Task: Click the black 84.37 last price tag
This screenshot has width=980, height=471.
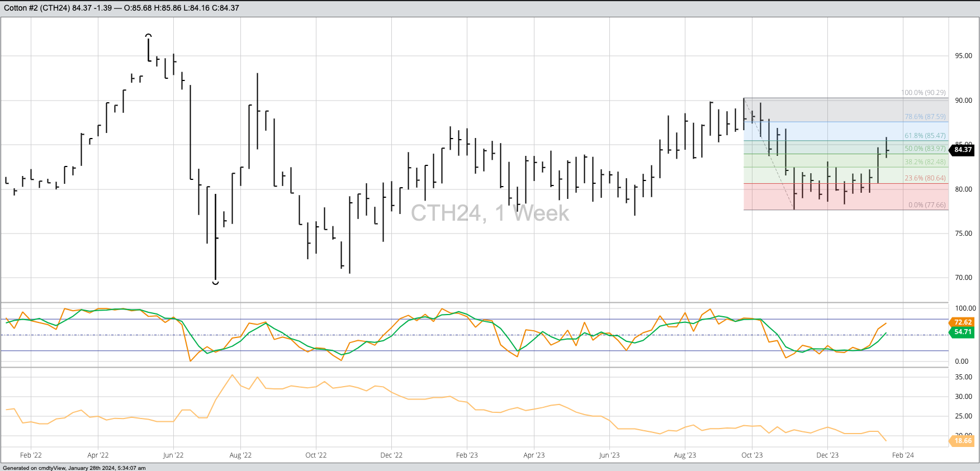Action: 963,150
